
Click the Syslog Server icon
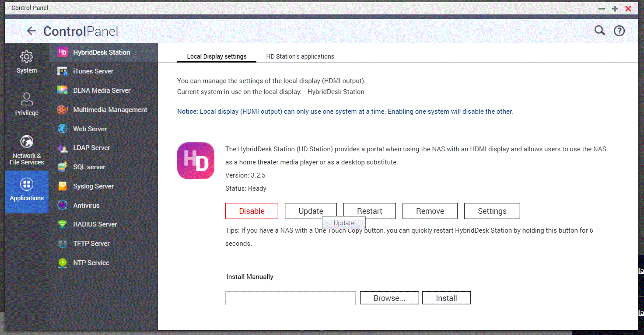point(63,186)
